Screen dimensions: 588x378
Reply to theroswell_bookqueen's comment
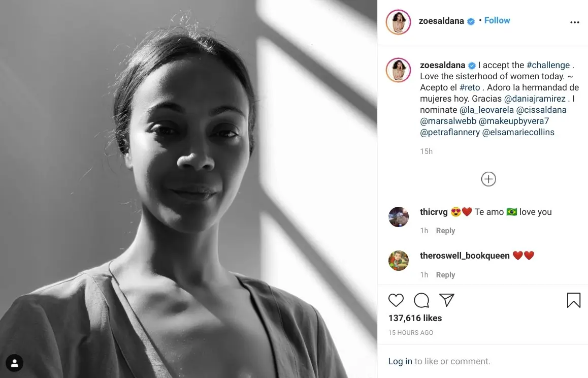pyautogui.click(x=445, y=275)
